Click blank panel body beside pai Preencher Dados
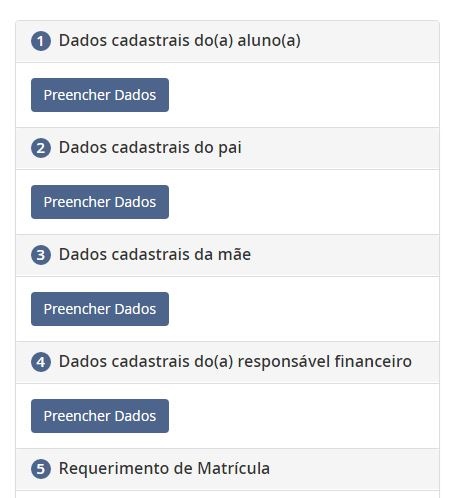This screenshot has height=498, width=455. click(304, 202)
